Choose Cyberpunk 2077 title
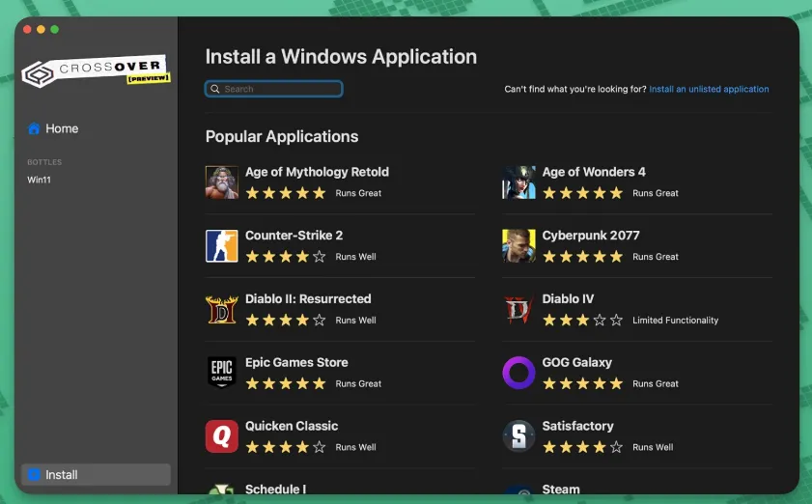812x504 pixels. coord(591,236)
